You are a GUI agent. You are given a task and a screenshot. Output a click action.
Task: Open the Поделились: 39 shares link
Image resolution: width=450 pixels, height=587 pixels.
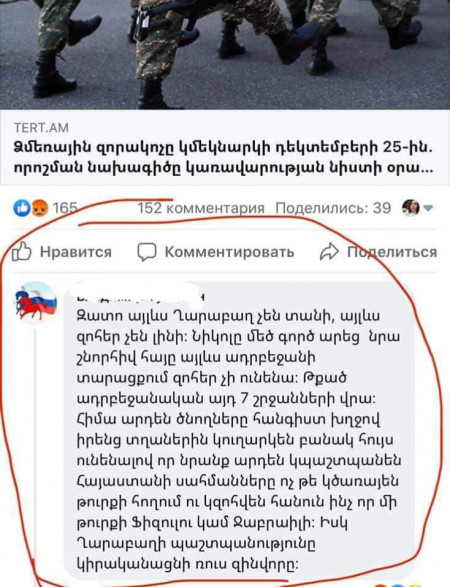tap(333, 208)
